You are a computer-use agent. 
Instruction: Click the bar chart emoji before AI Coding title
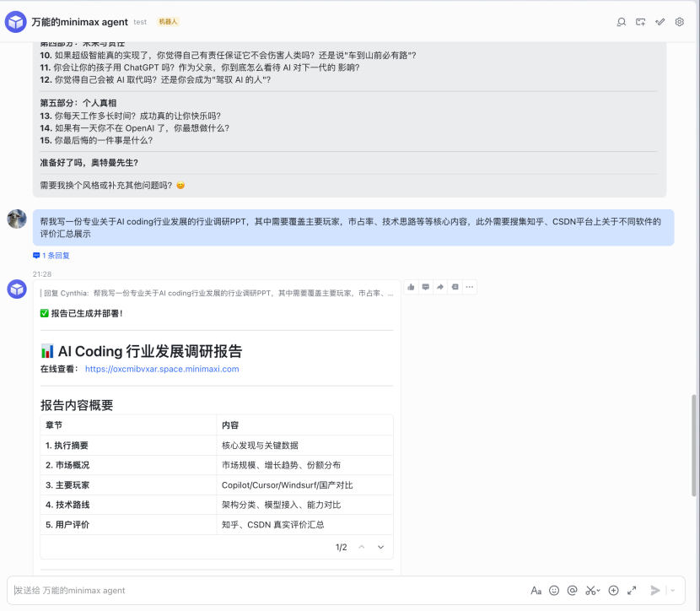click(x=47, y=351)
